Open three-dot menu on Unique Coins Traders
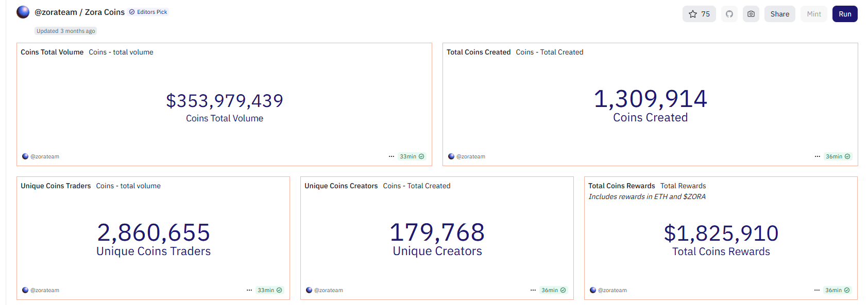Image resolution: width=868 pixels, height=305 pixels. tap(249, 290)
